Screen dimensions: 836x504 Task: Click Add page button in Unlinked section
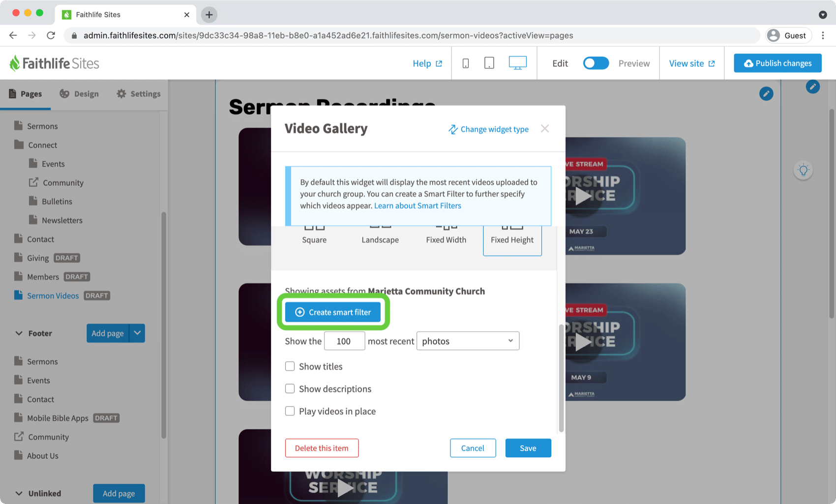pyautogui.click(x=119, y=493)
